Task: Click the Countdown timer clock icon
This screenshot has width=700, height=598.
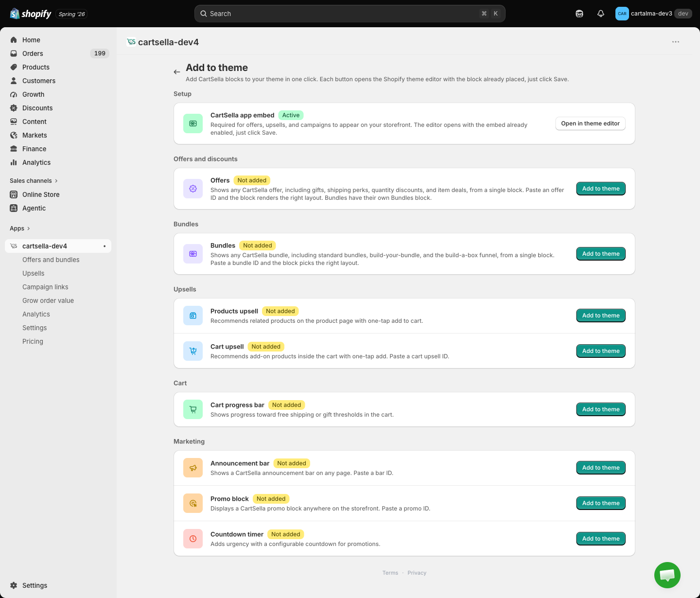Action: [x=193, y=539]
